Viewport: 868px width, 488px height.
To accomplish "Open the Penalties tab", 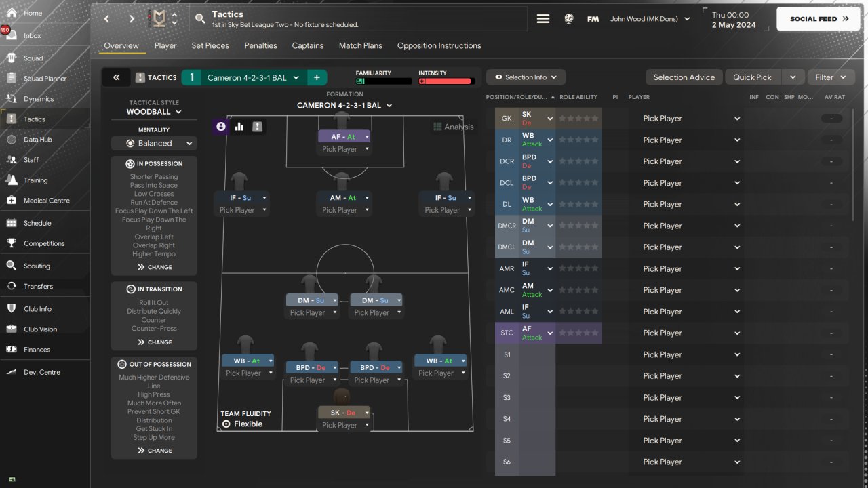I will 261,46.
